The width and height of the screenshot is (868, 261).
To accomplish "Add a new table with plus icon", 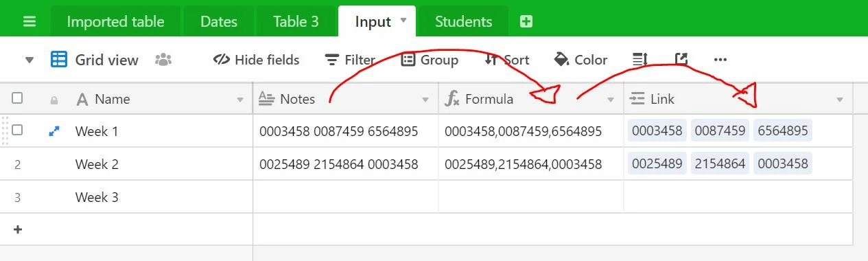I will click(x=526, y=21).
